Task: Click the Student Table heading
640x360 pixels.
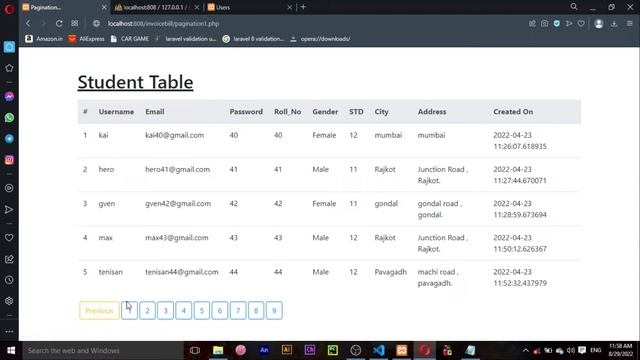Action: click(x=136, y=82)
